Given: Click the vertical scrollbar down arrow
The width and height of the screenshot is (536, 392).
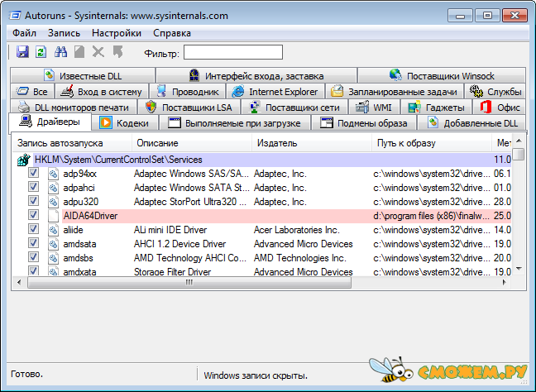Looking at the screenshot, I should [519, 269].
